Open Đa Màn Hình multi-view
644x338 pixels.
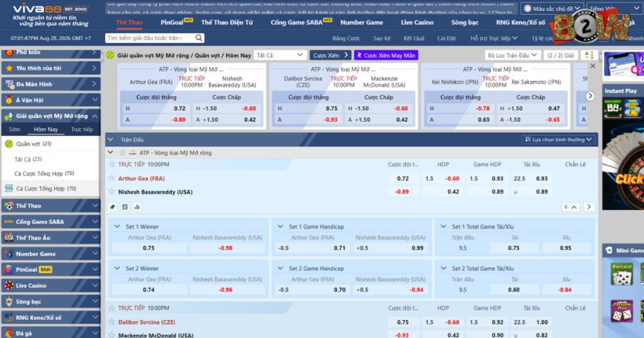click(51, 84)
